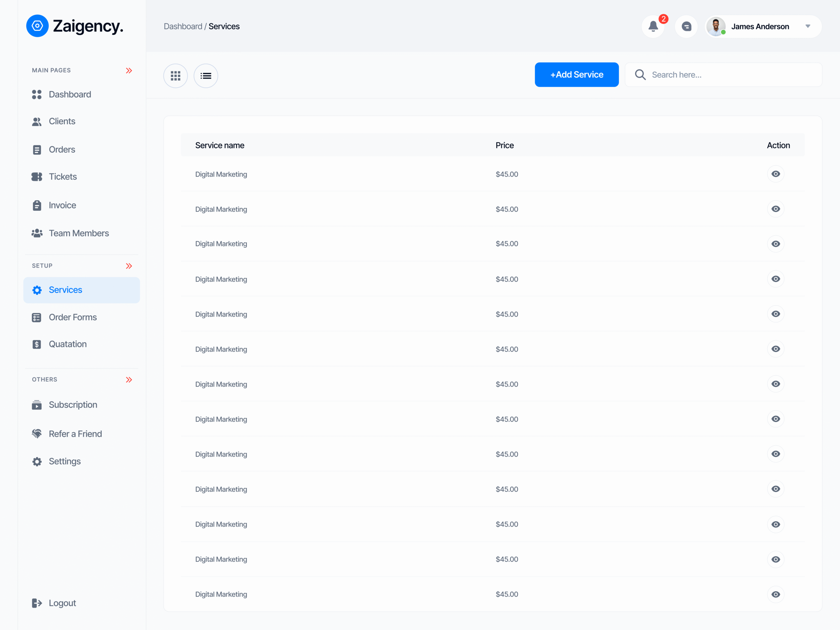Viewport: 840px width, 630px height.
Task: Collapse the Main Pages section arrows
Action: pyautogui.click(x=129, y=71)
